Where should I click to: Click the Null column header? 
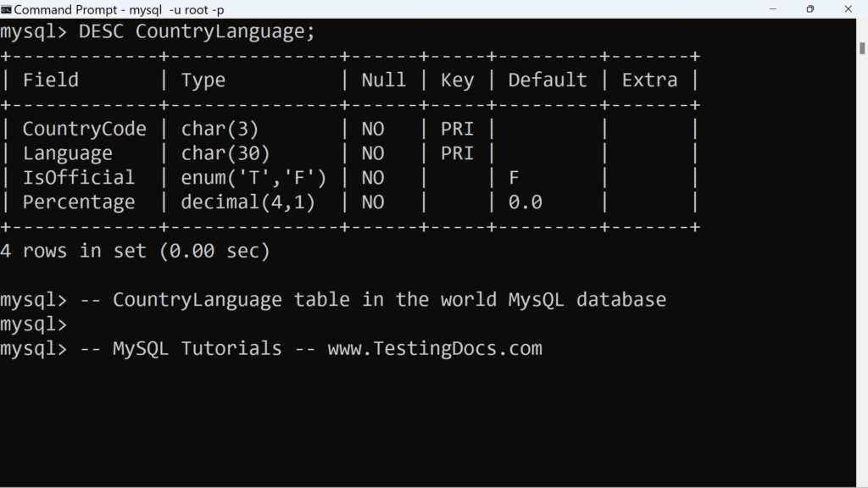coord(383,79)
